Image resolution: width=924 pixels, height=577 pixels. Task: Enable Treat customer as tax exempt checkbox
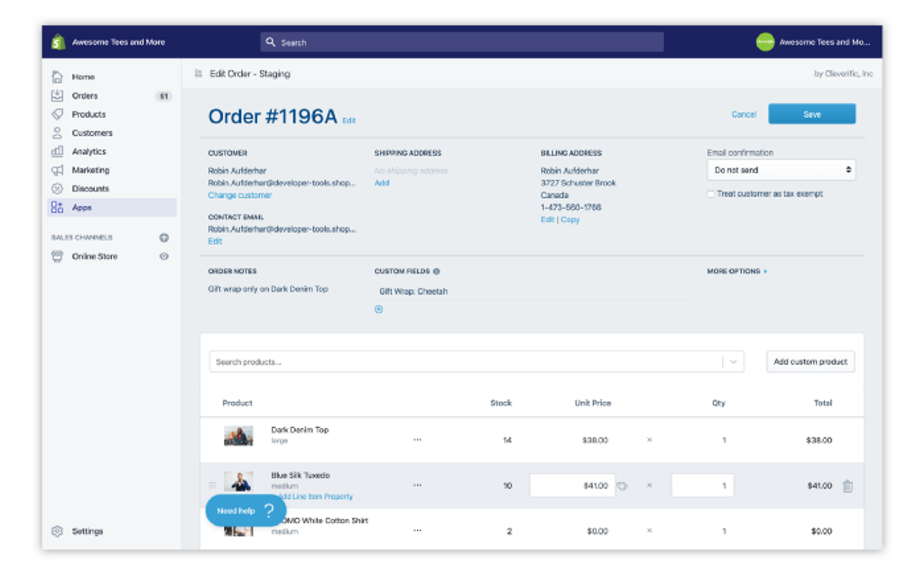pyautogui.click(x=711, y=194)
